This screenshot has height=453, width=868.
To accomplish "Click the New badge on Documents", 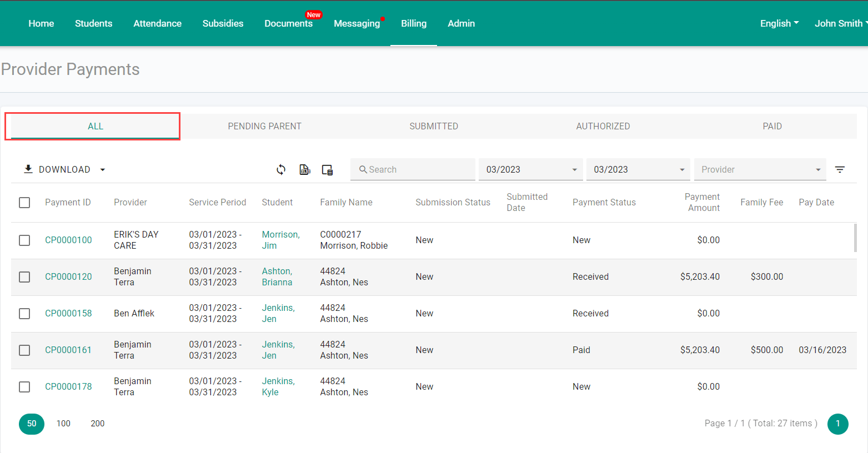I will pyautogui.click(x=314, y=15).
